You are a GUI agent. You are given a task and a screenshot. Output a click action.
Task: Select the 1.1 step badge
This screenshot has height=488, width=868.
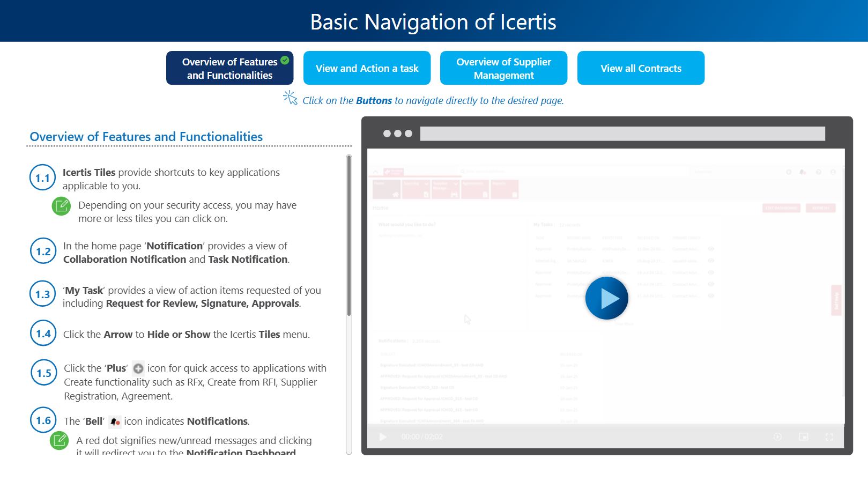point(42,178)
